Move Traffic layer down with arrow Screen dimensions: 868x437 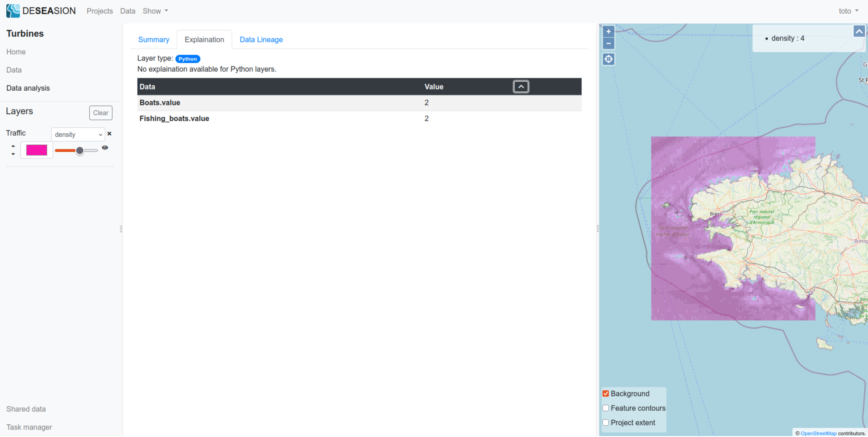tap(13, 154)
